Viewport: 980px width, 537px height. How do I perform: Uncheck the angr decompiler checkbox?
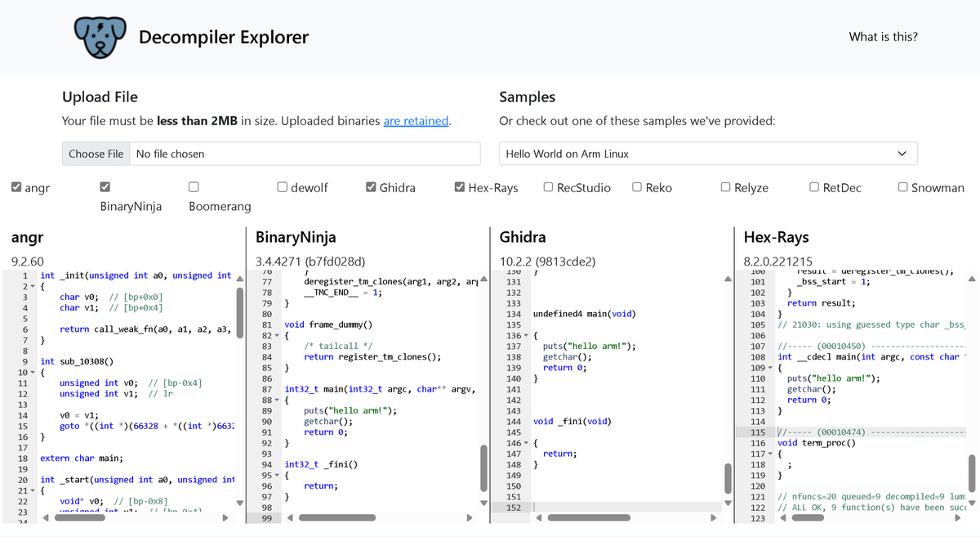tap(16, 187)
